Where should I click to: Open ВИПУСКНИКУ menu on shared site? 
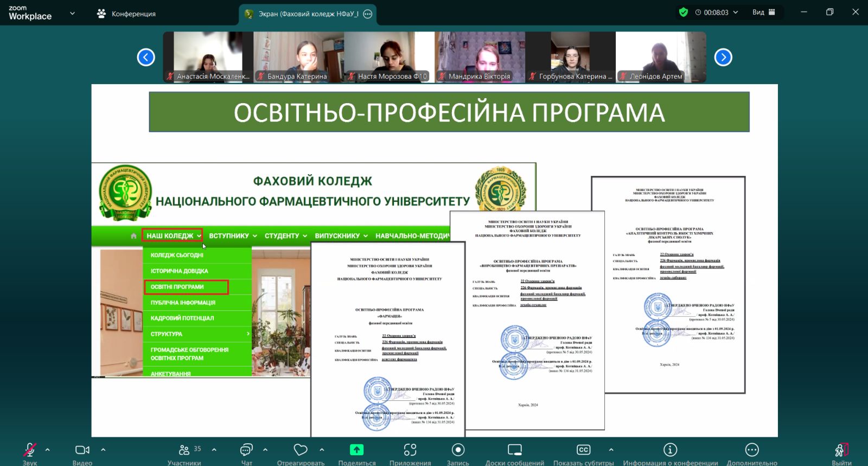click(x=341, y=236)
